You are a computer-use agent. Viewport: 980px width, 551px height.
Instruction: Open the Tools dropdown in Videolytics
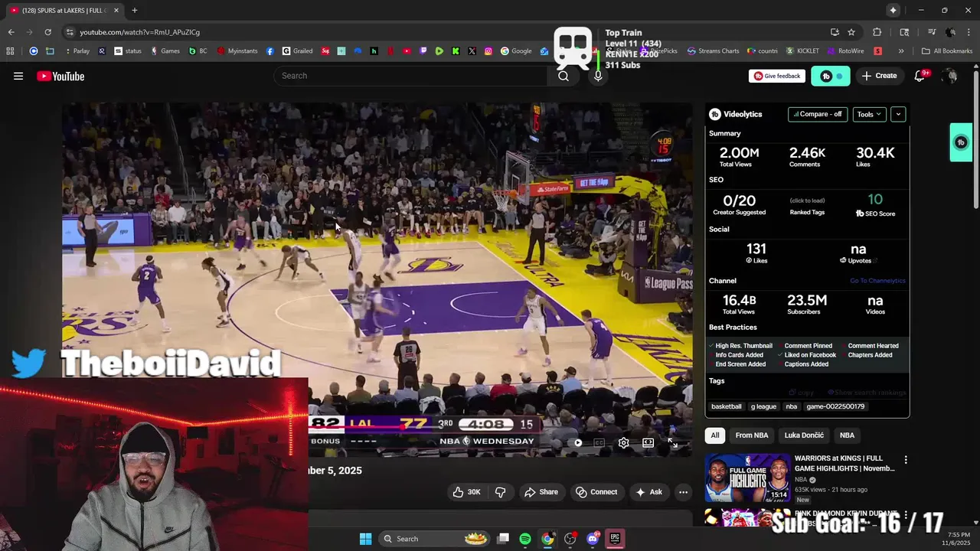pos(869,114)
